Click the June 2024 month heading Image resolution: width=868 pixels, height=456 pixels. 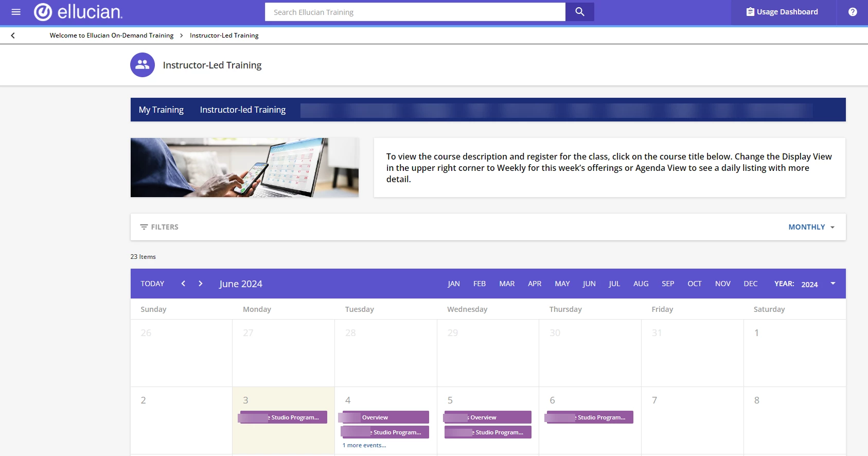pyautogui.click(x=241, y=284)
